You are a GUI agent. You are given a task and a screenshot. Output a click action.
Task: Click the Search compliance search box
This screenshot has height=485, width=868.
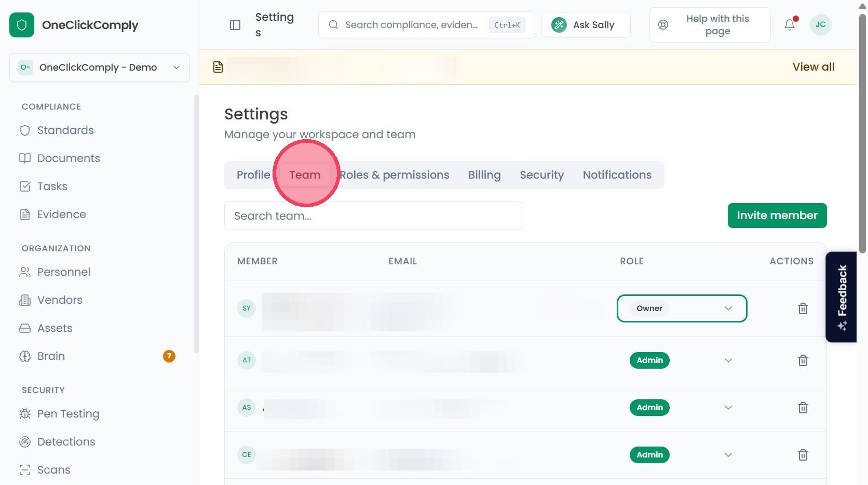coord(427,25)
